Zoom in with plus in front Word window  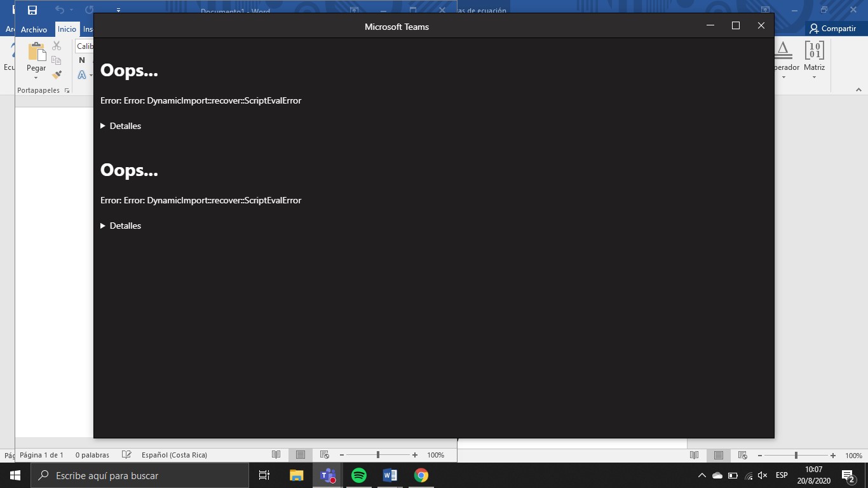click(415, 455)
